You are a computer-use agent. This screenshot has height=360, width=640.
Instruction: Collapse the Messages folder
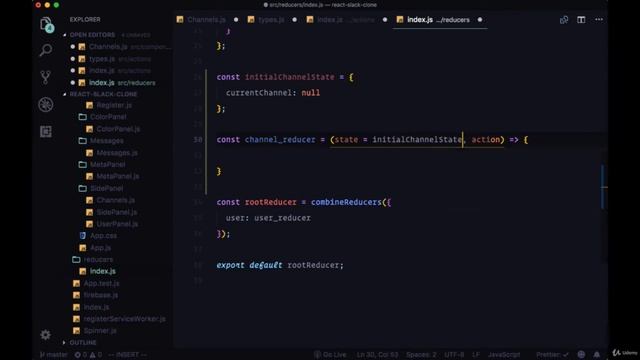coord(107,141)
